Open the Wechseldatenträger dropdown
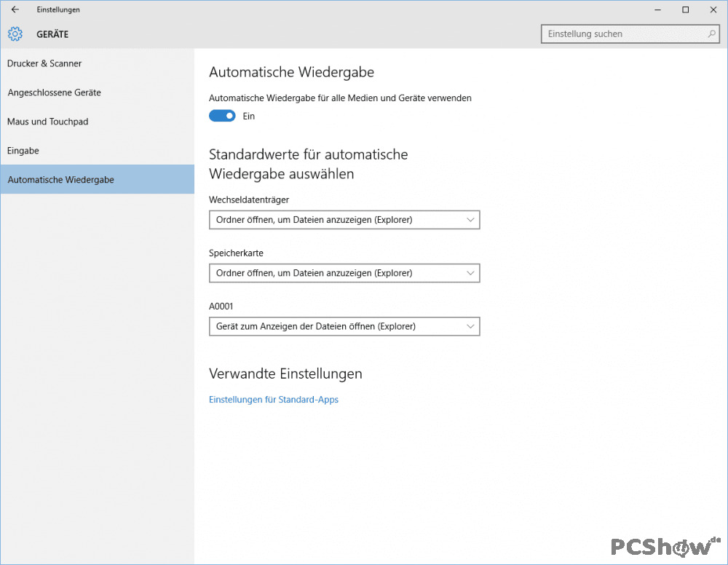728x565 pixels. [x=344, y=220]
